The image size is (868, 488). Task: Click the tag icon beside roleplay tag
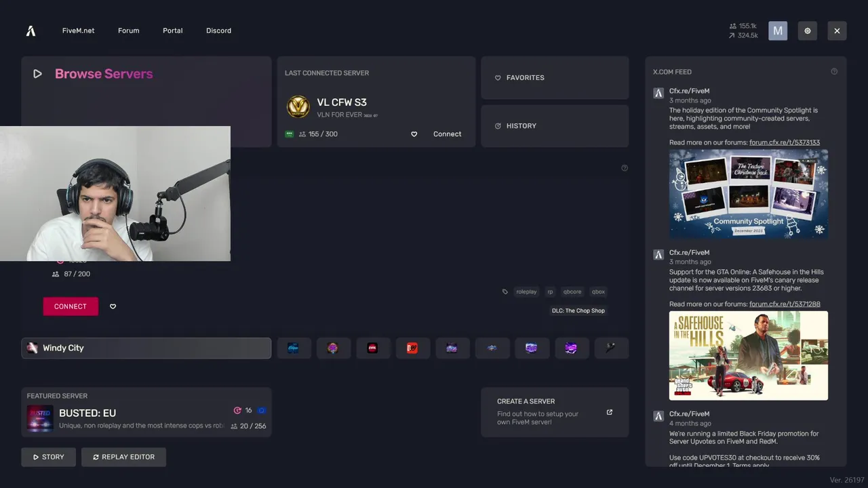click(505, 292)
